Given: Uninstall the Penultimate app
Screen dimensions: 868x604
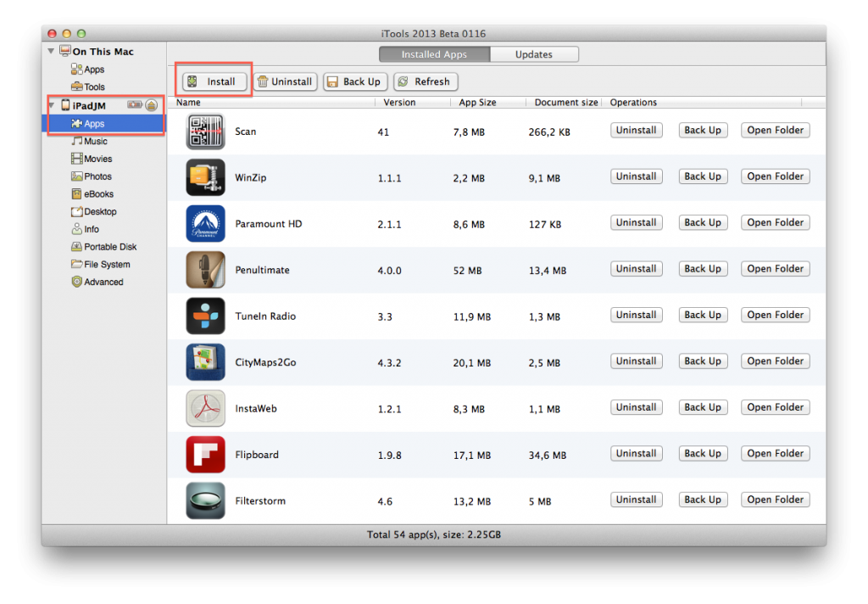Looking at the screenshot, I should point(637,269).
